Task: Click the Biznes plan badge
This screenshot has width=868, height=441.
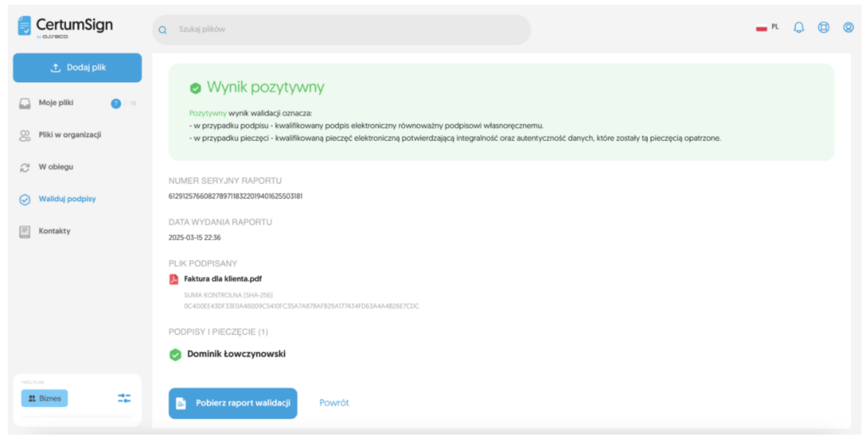Action: (x=44, y=399)
